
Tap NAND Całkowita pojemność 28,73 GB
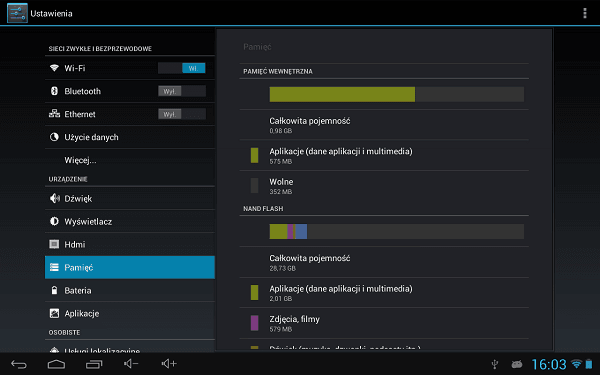point(384,262)
